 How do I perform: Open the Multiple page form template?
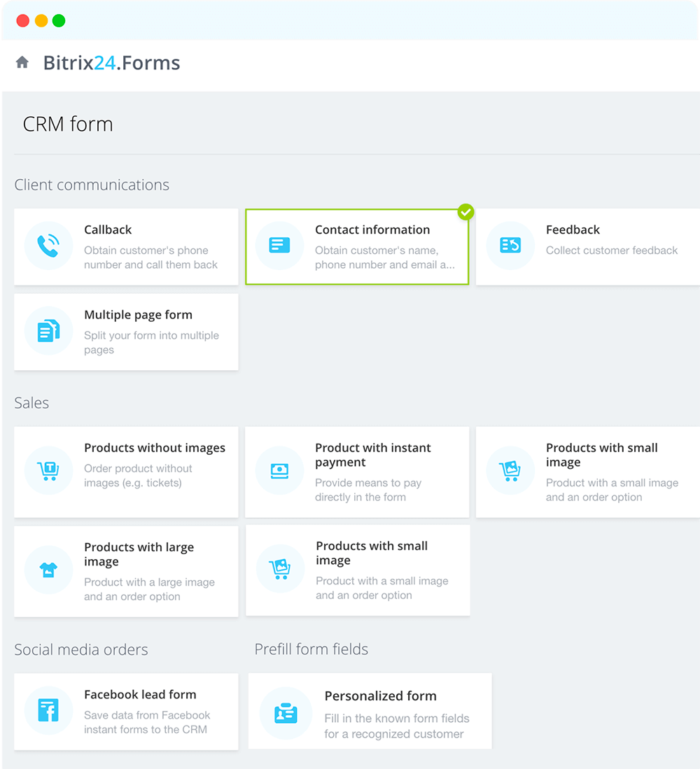pos(126,332)
